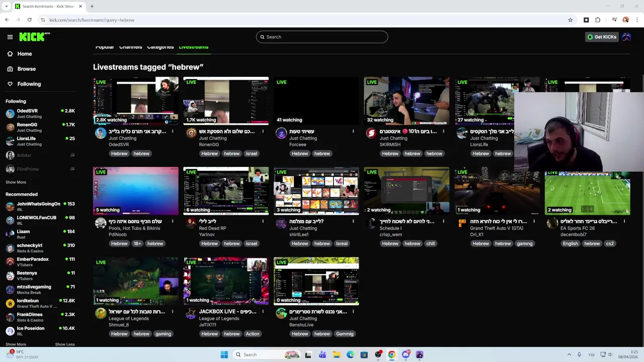Focus the Kick search field
Viewport: 644px width, 362px height.
322,37
